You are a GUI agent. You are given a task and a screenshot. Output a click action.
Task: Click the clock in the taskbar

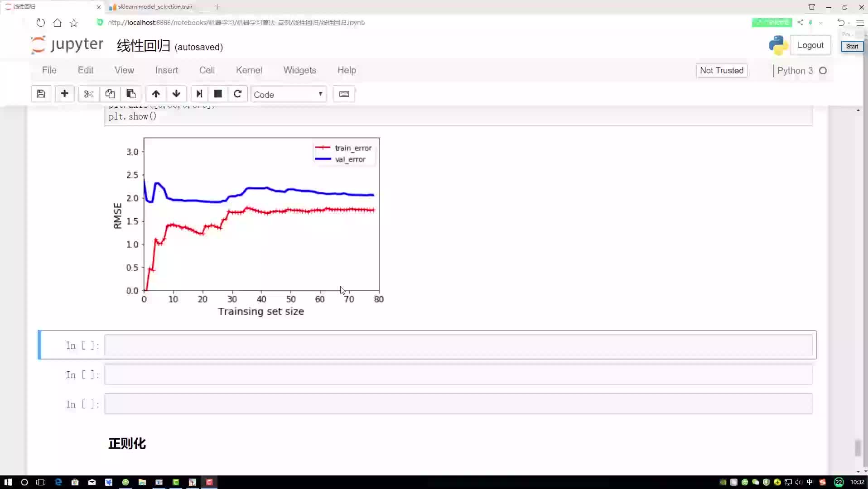857,482
